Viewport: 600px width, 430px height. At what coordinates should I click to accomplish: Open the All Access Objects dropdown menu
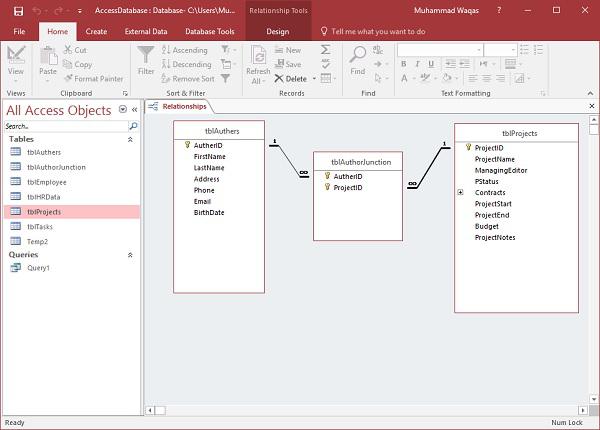[x=122, y=109]
